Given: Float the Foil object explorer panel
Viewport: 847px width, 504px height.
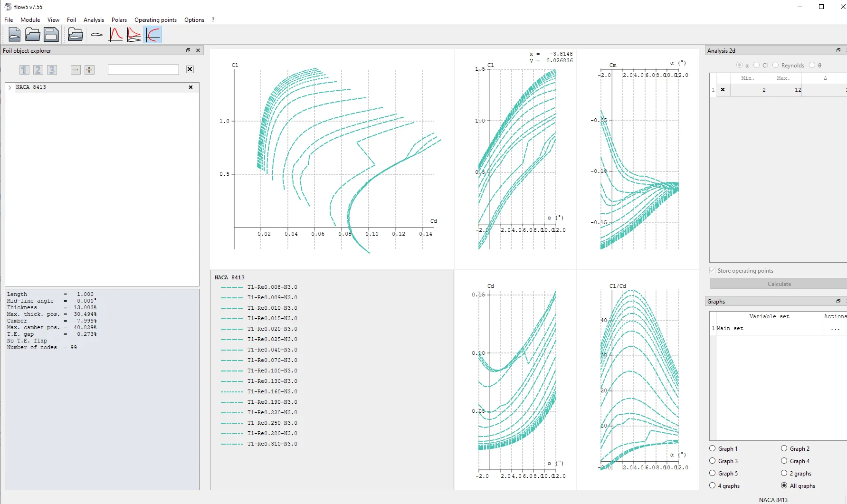Looking at the screenshot, I should (188, 50).
